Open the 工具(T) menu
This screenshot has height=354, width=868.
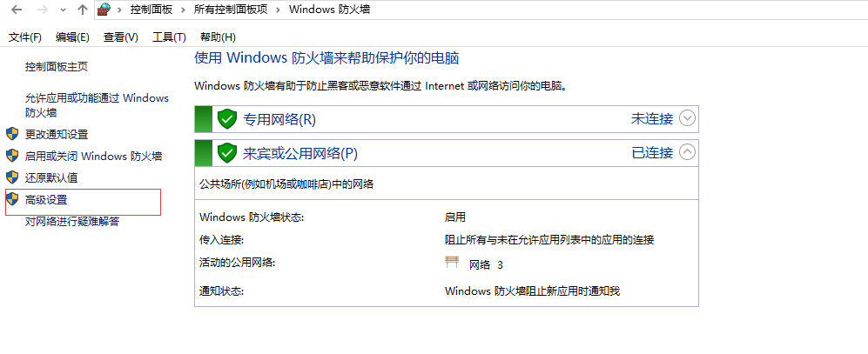click(x=169, y=37)
